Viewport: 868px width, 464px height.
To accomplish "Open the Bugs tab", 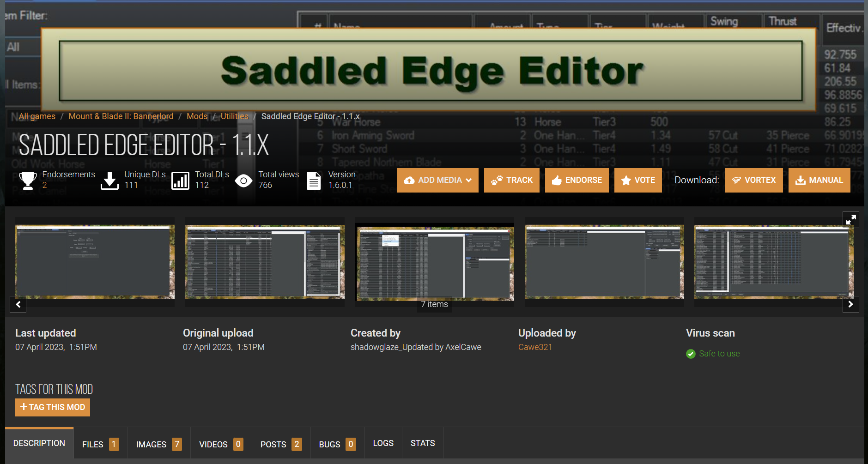I will pos(338,444).
